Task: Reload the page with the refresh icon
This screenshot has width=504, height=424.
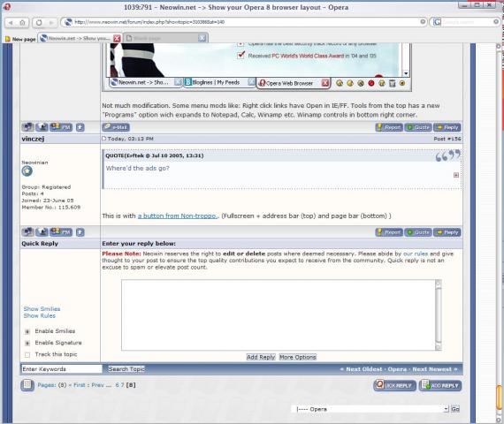Action: point(39,22)
